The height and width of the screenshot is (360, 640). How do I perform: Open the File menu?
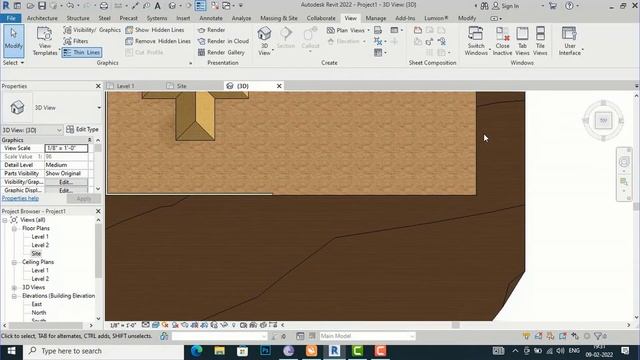[11, 18]
